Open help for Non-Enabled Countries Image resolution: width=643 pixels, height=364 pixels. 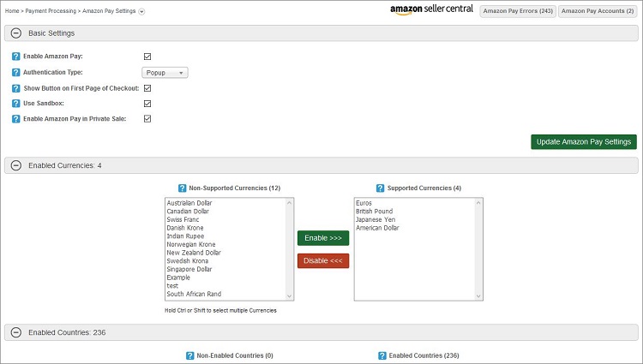click(189, 355)
